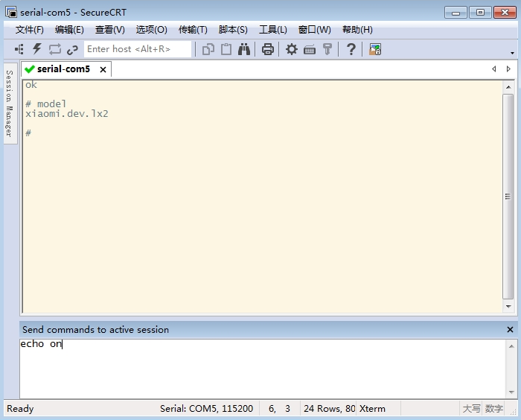This screenshot has height=420, width=521.
Task: Close the Send commands panel
Action: click(510, 330)
